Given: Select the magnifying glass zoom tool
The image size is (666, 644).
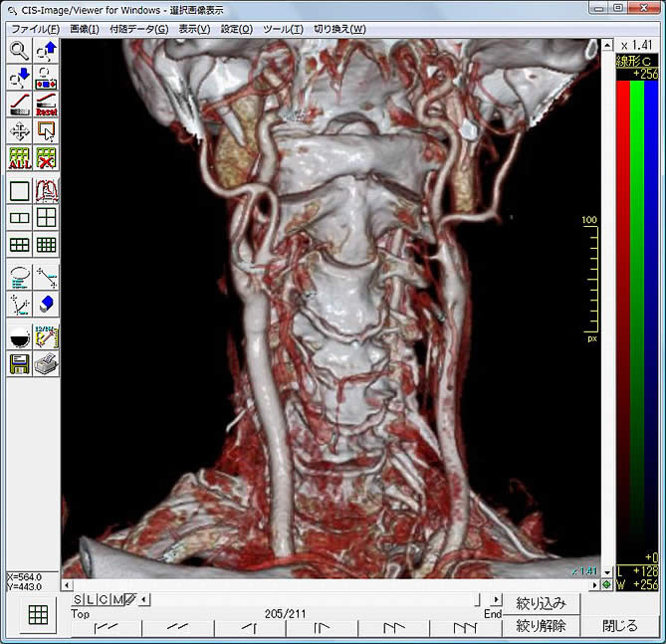Looking at the screenshot, I should tap(20, 52).
